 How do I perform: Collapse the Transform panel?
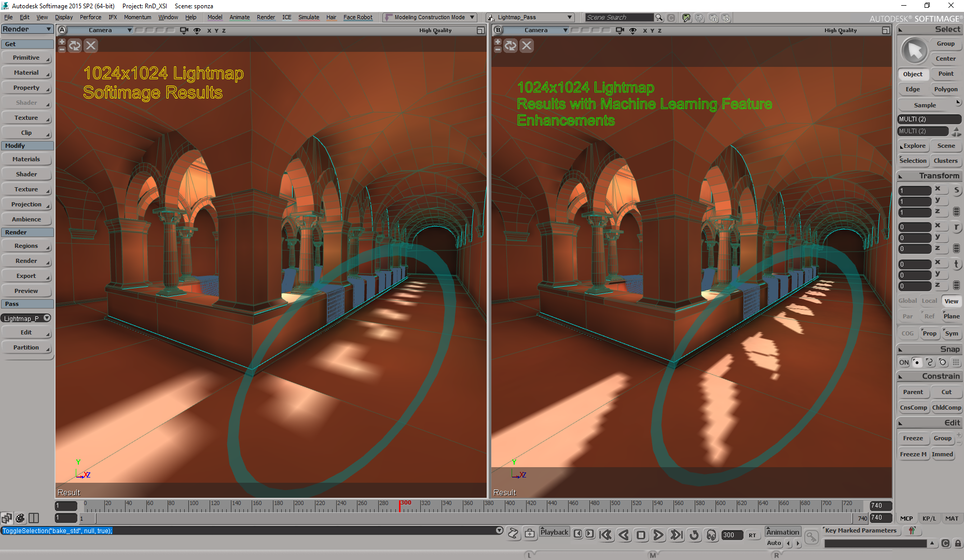coord(901,176)
